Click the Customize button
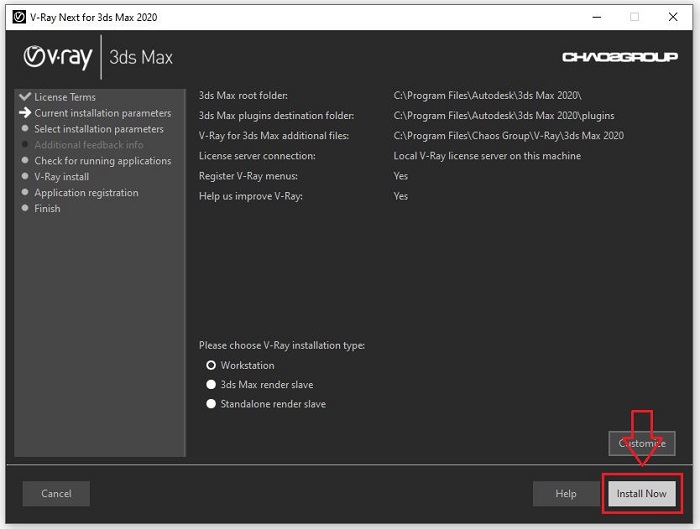 (642, 443)
